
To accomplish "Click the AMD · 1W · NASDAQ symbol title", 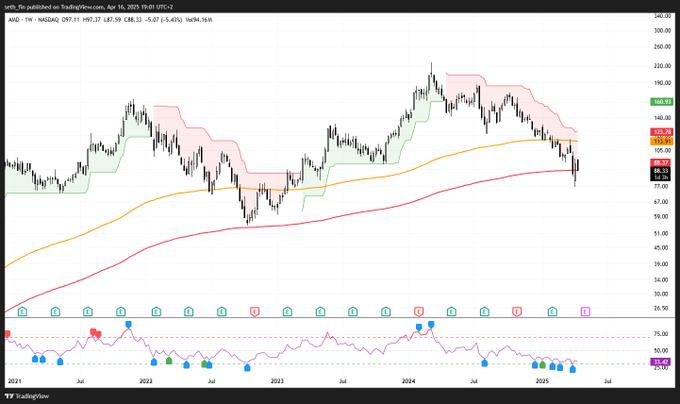I will [33, 20].
